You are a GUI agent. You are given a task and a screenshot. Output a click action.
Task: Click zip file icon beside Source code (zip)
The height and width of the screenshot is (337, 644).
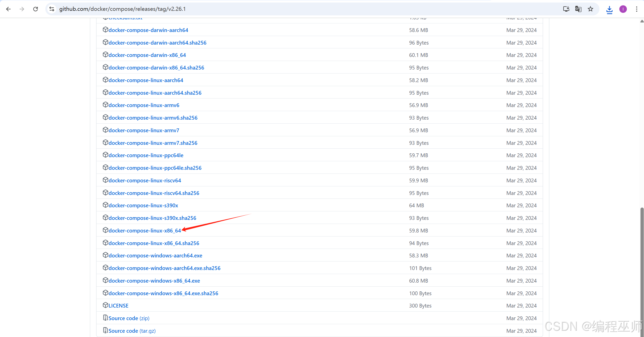105,318
